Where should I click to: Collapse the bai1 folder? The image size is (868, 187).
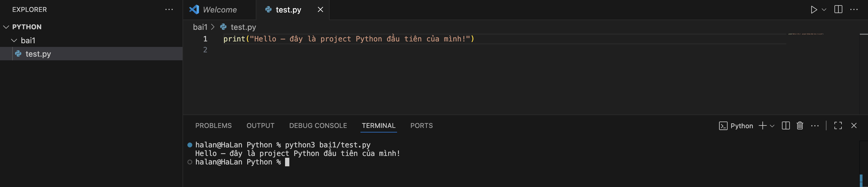[x=14, y=41]
